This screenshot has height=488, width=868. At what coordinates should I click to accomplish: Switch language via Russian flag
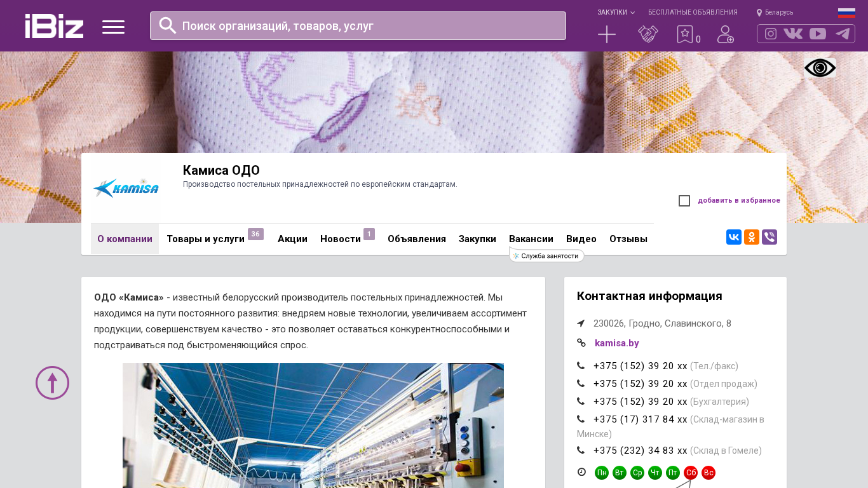tap(846, 13)
